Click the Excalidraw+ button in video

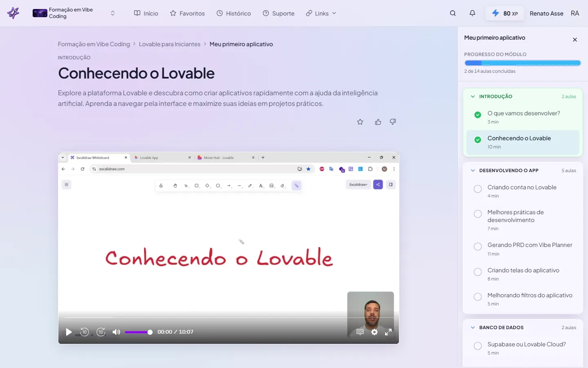point(358,185)
